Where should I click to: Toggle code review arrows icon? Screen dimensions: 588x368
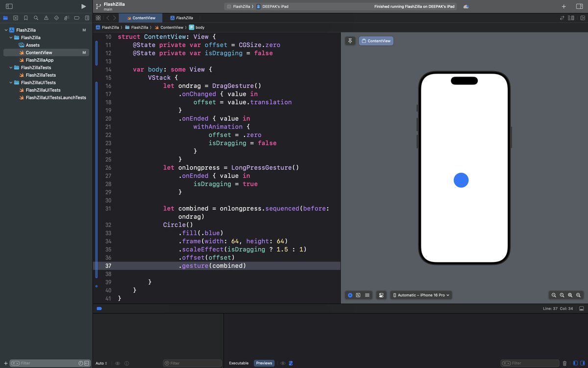(562, 18)
